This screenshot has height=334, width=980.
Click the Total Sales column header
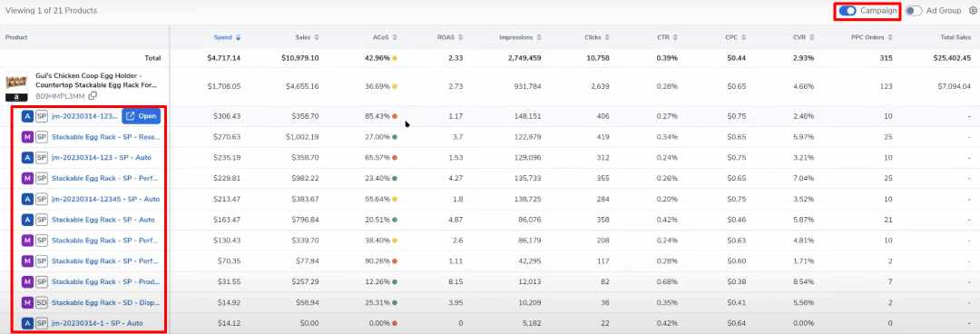coord(955,37)
